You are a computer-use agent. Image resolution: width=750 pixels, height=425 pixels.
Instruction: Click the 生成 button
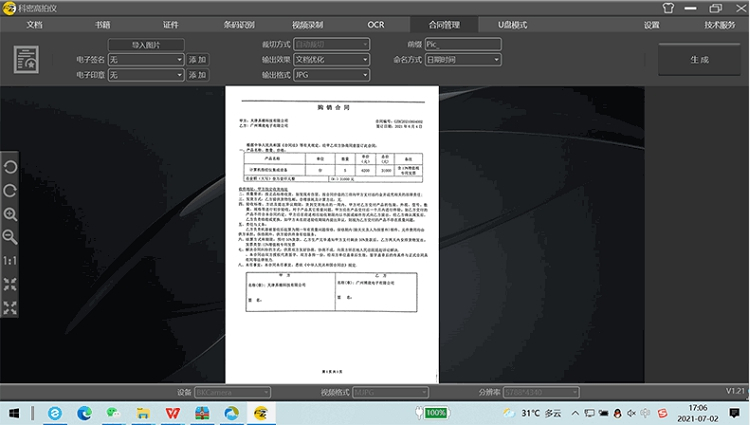(x=699, y=60)
